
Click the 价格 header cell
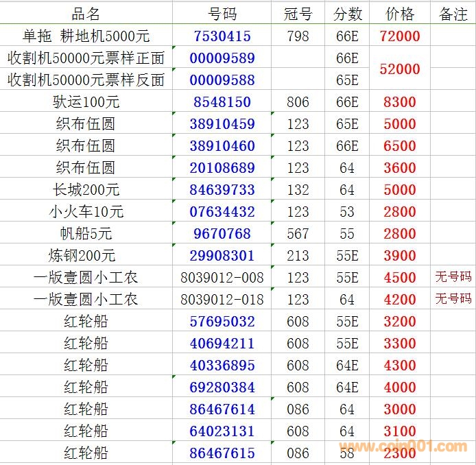click(400, 14)
